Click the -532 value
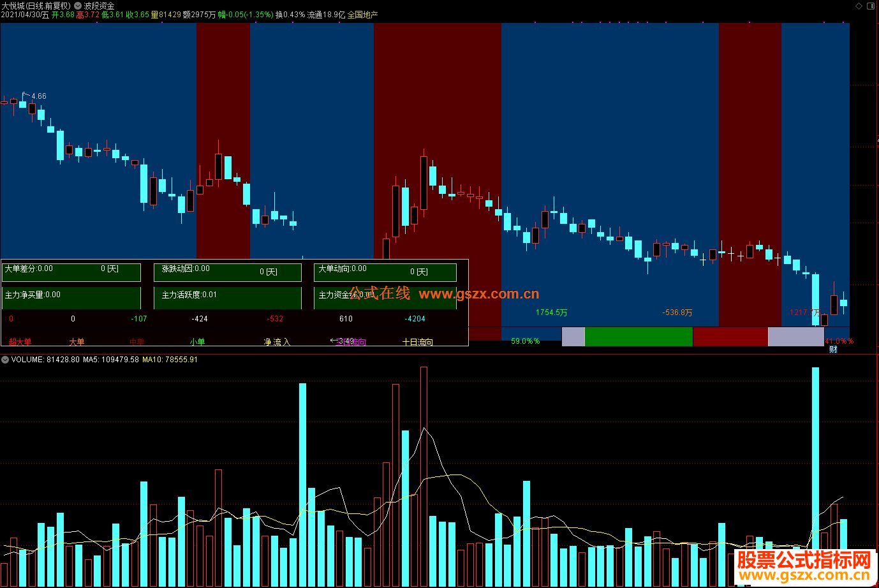The width and height of the screenshot is (879, 588). point(276,319)
